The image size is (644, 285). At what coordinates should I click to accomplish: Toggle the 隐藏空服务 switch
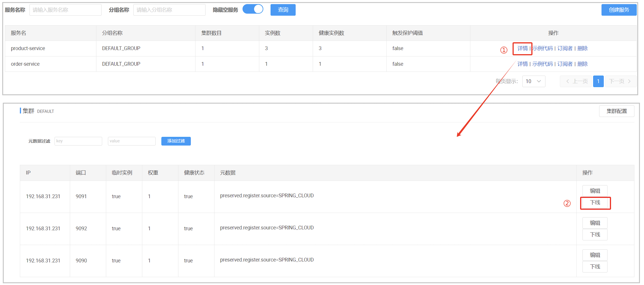pos(252,9)
